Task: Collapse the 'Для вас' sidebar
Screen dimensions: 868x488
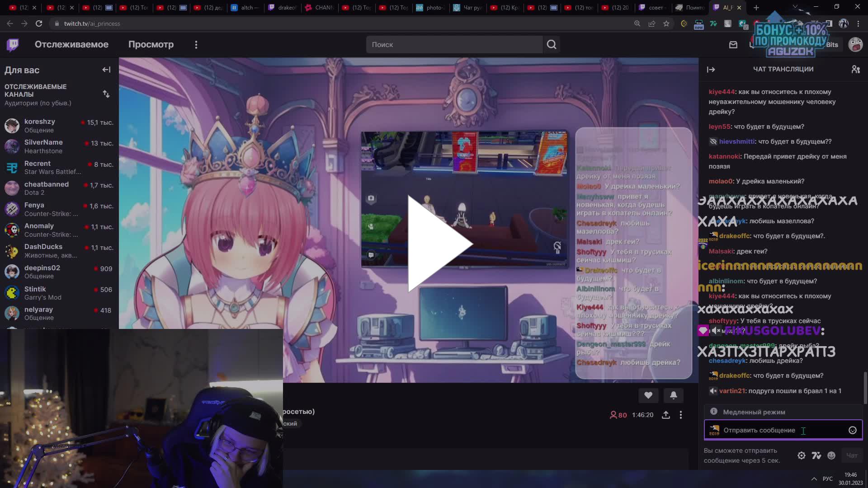Action: [106, 70]
